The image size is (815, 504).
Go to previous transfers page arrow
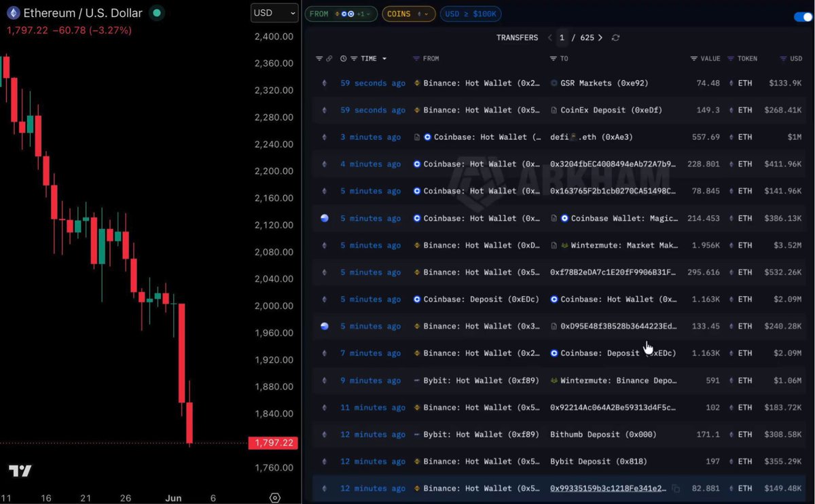(549, 38)
